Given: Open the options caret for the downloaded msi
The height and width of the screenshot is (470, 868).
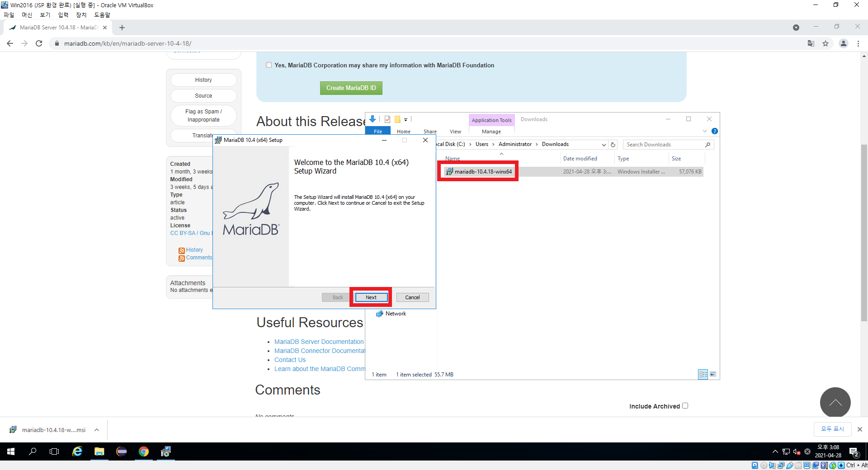Looking at the screenshot, I should click(97, 430).
